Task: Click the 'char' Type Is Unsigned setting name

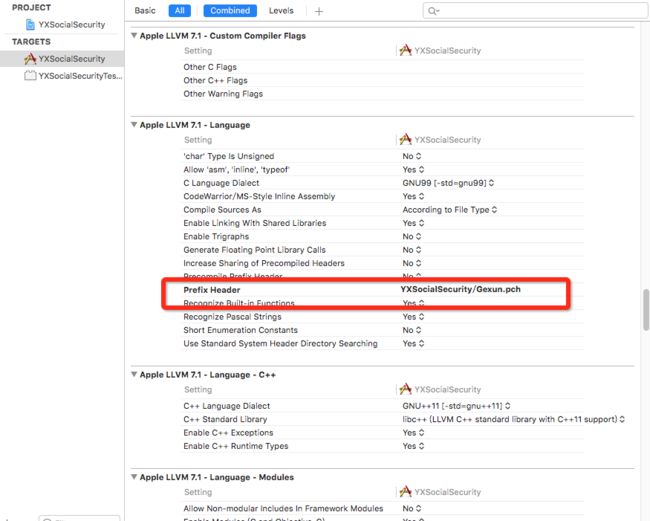Action: (x=229, y=156)
